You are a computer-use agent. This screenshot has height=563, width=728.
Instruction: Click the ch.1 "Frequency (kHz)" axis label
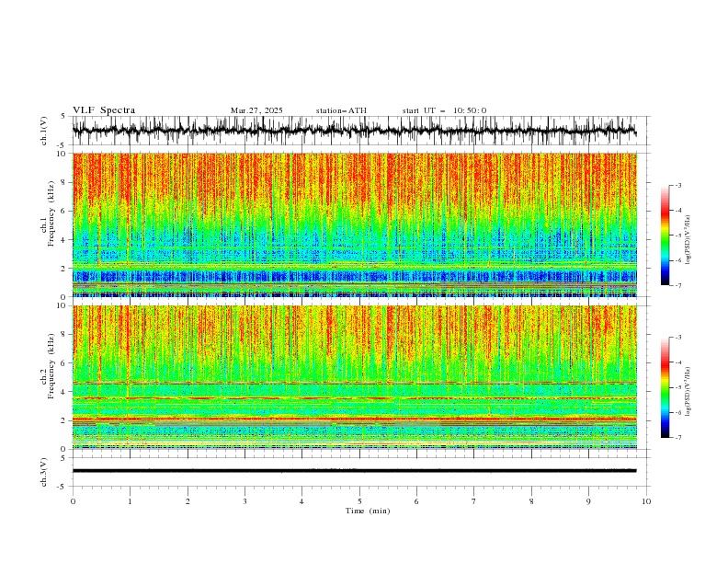coord(51,213)
